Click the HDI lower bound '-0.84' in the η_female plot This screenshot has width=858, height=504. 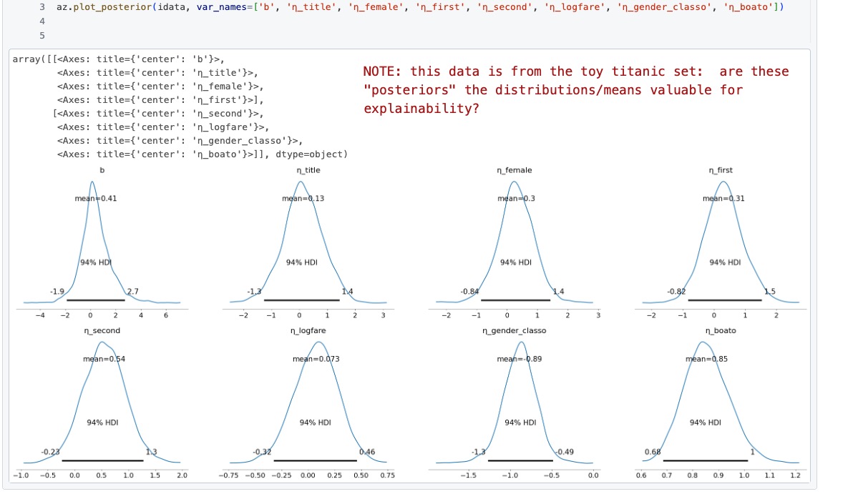(469, 292)
